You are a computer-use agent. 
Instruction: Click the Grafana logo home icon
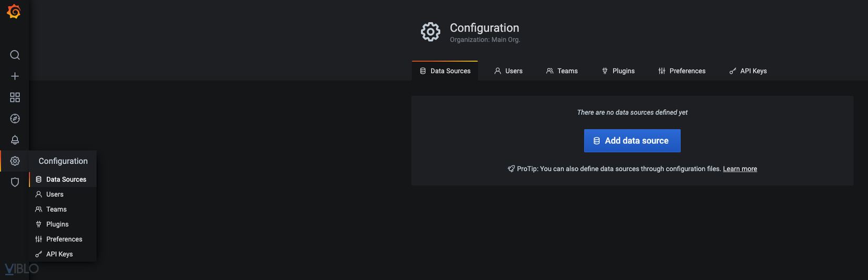point(14,12)
